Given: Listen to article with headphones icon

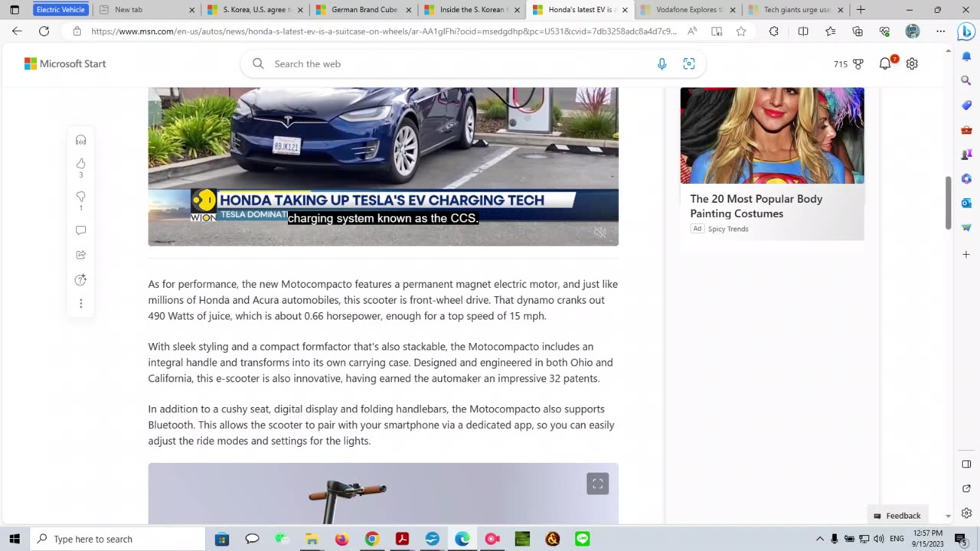Looking at the screenshot, I should [x=80, y=140].
